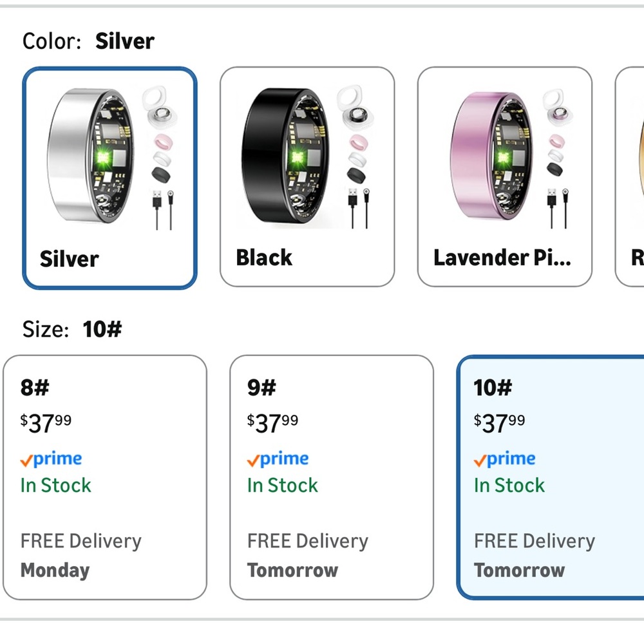This screenshot has height=644, width=644.
Task: Click the Prime logo on size 8#
Action: [52, 459]
